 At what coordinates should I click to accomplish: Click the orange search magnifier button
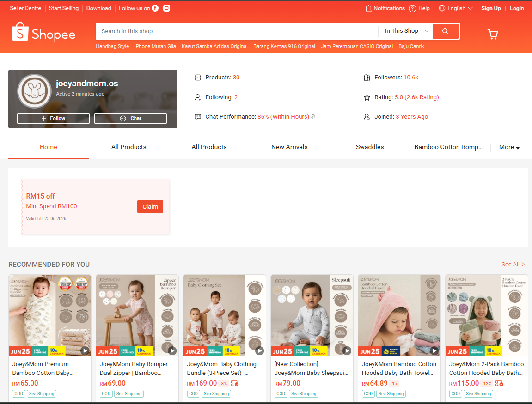click(446, 31)
